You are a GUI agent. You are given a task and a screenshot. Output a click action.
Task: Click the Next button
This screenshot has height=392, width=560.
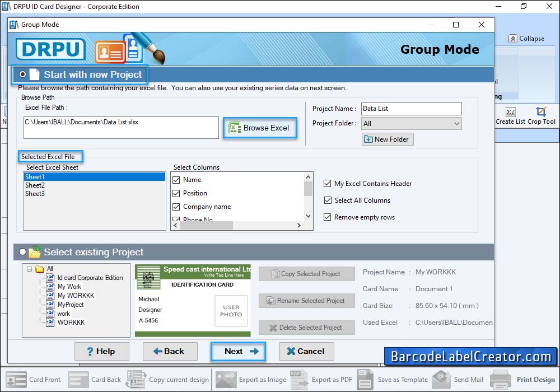238,351
